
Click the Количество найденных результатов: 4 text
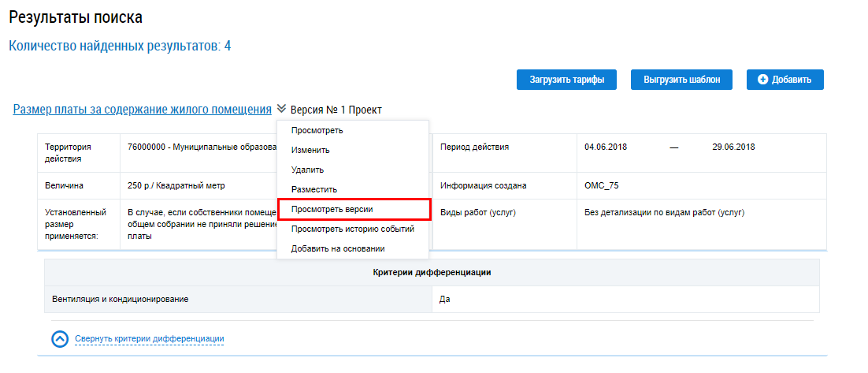coord(120,46)
